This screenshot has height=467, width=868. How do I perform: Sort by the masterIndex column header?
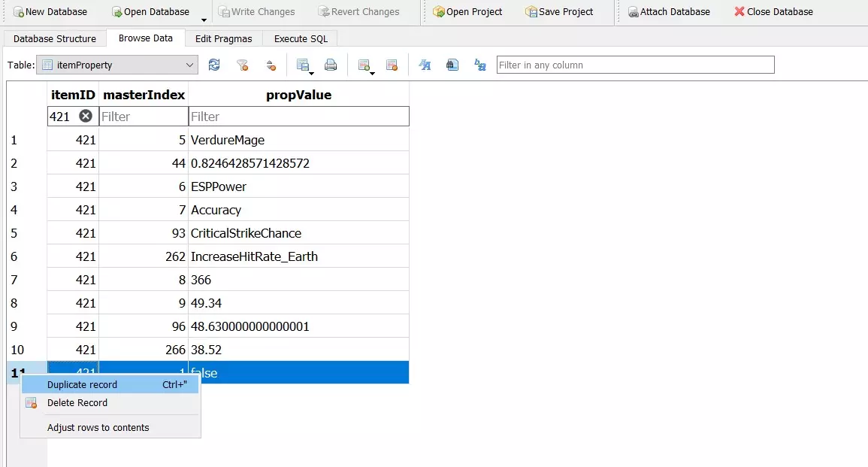(144, 95)
